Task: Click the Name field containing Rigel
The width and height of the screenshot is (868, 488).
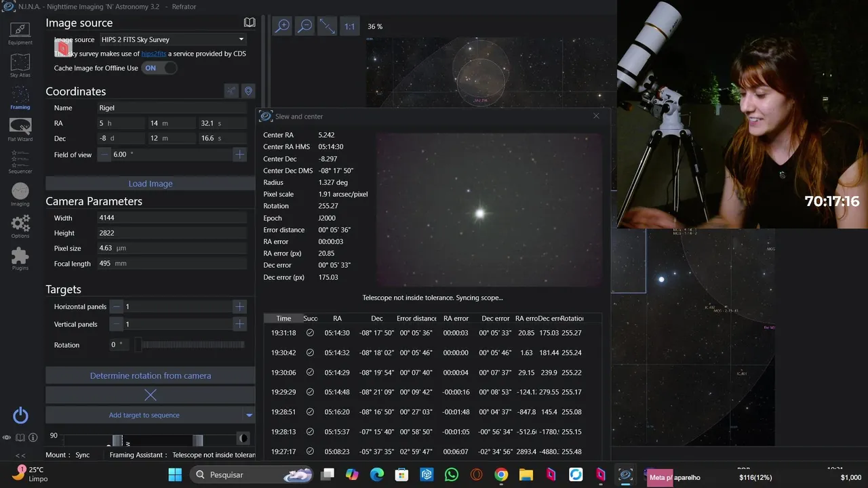Action: click(172, 108)
